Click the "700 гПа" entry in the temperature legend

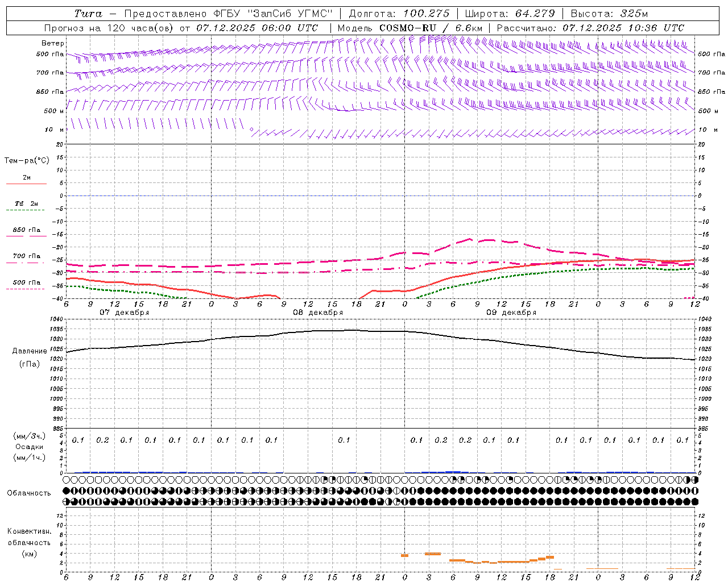26,256
